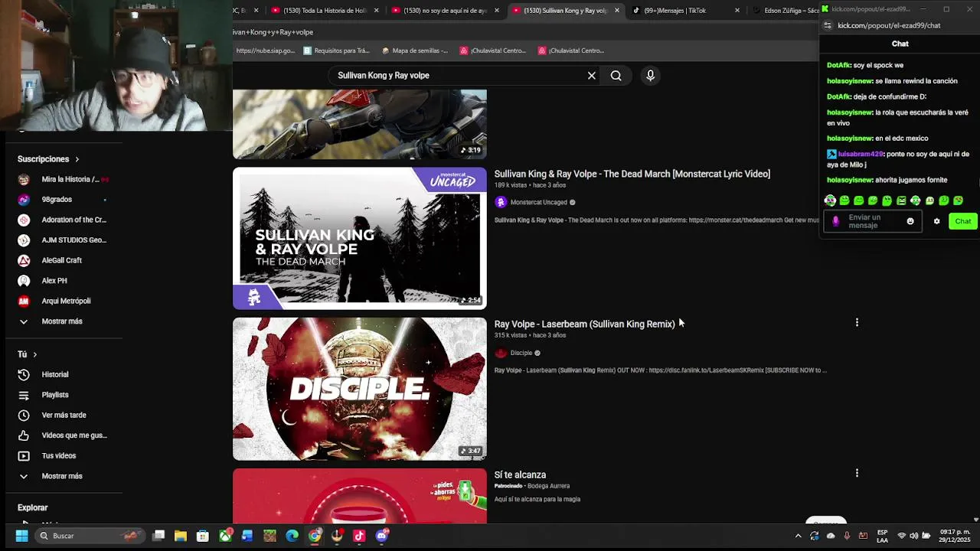980x551 pixels.
Task: Open clock showing 09:17 p. m.
Action: pyautogui.click(x=955, y=536)
